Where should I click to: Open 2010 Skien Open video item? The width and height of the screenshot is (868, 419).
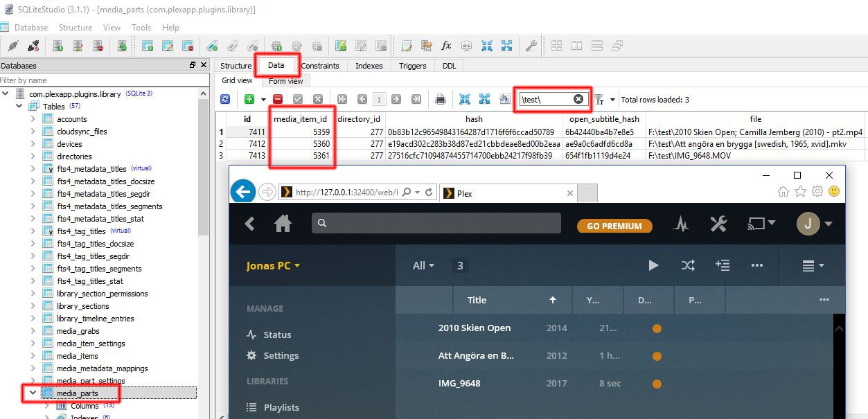click(475, 328)
